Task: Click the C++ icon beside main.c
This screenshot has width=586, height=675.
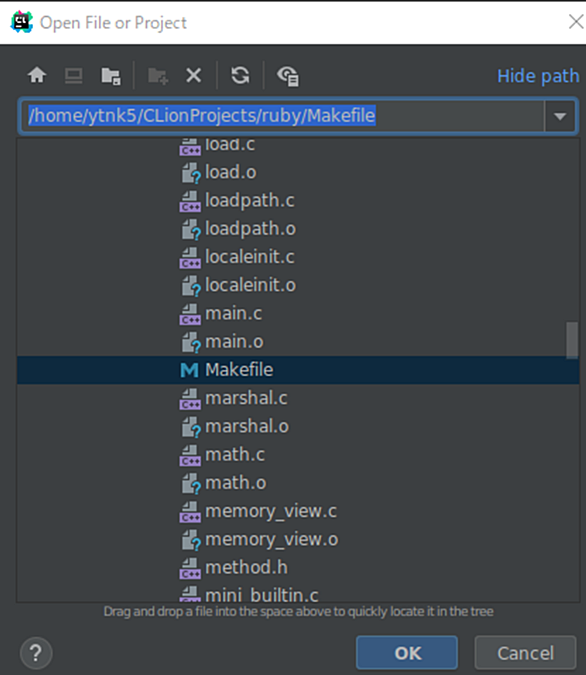Action: pos(190,314)
